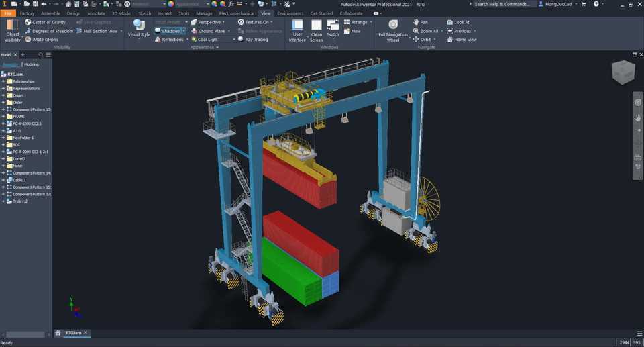The image size is (644, 347).
Task: Click Zoom All in Navigate panel
Action: click(x=425, y=31)
